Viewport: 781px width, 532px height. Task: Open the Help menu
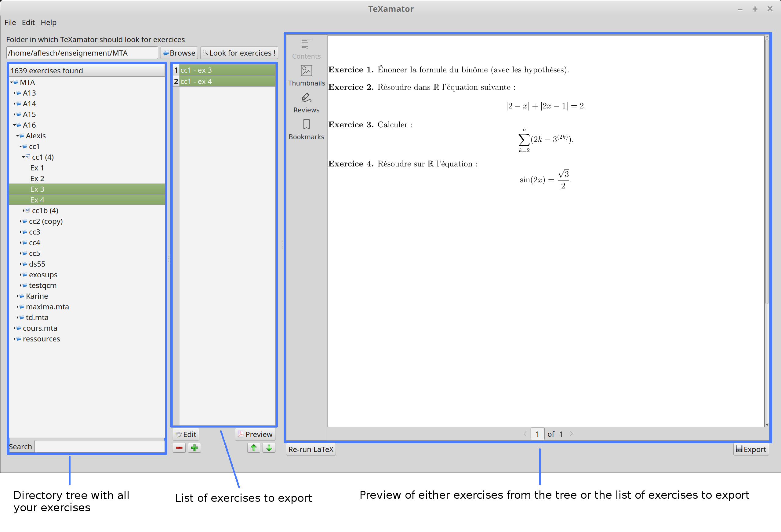tap(48, 23)
